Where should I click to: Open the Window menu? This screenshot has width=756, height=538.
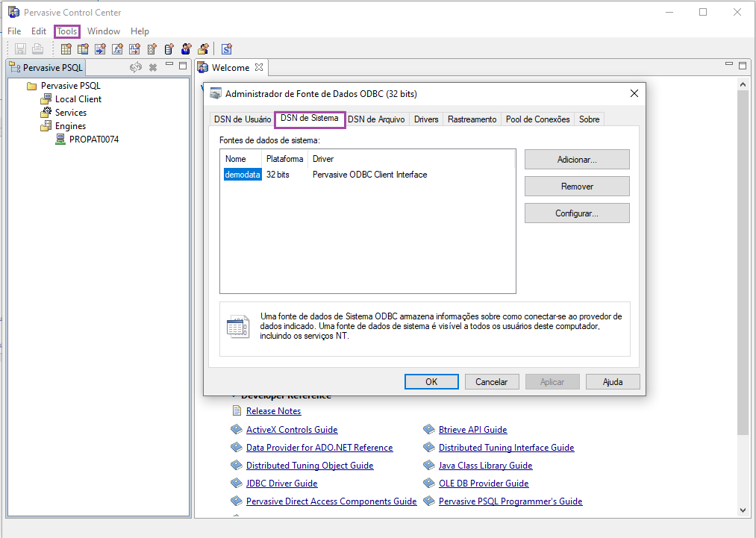pos(104,31)
